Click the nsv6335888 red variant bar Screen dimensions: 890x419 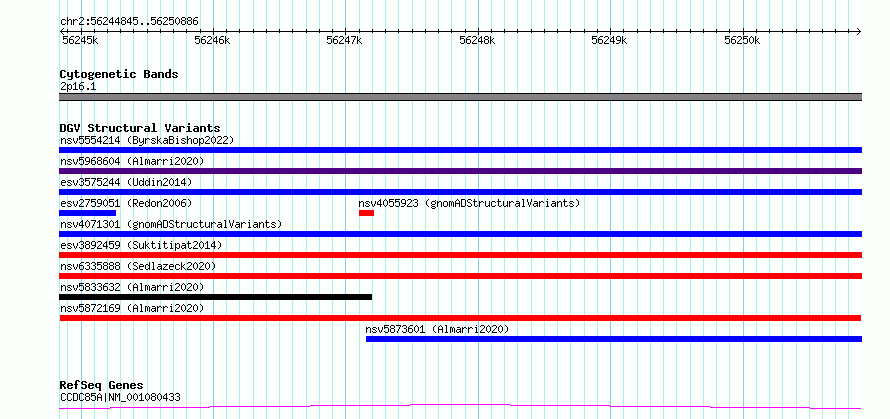click(x=460, y=276)
